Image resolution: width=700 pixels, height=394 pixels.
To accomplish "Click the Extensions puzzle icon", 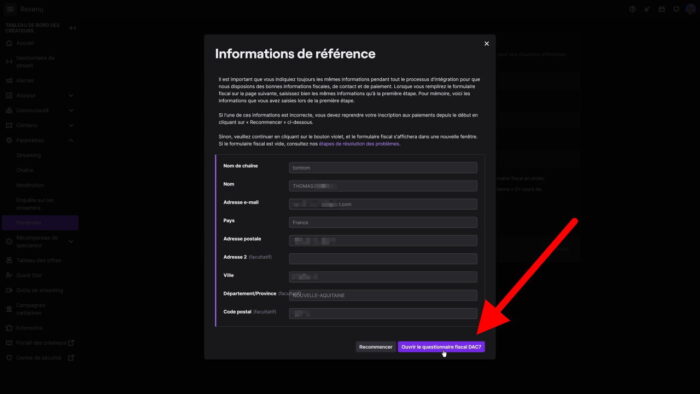I will 9,328.
